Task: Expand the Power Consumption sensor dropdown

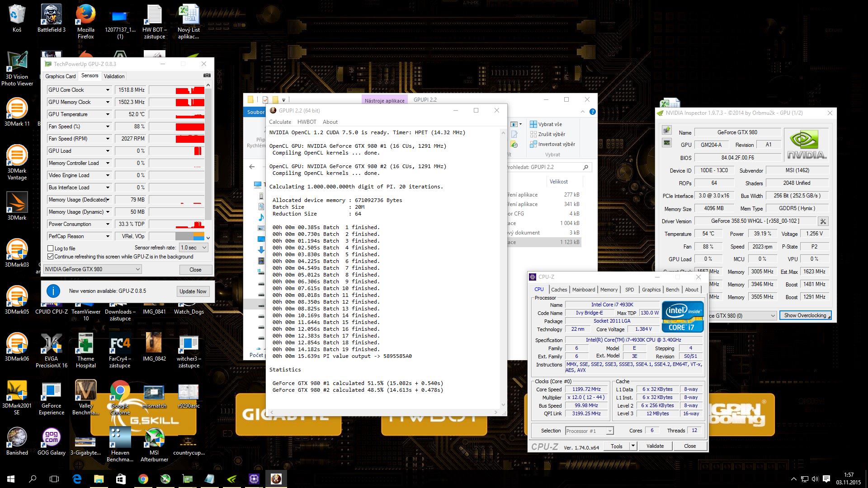Action: [x=108, y=224]
